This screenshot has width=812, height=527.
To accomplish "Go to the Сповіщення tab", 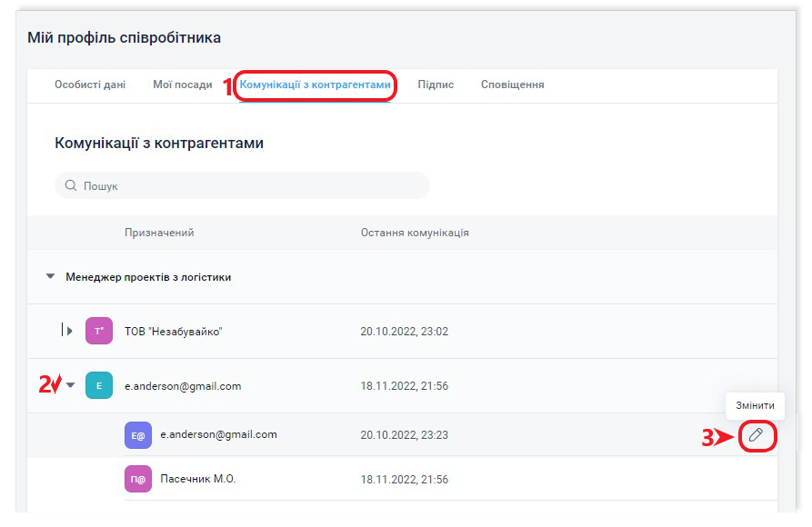I will point(512,85).
